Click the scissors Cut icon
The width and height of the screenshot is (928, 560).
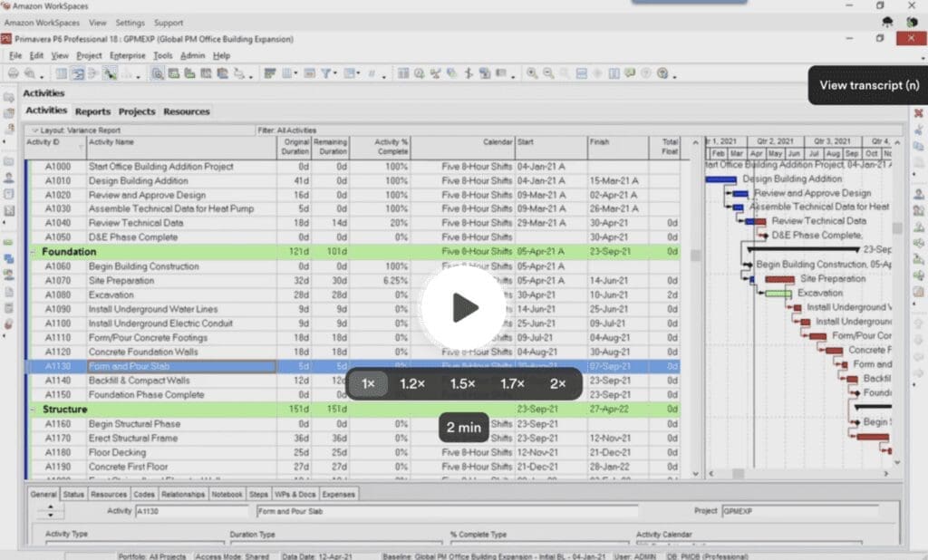coord(919,130)
